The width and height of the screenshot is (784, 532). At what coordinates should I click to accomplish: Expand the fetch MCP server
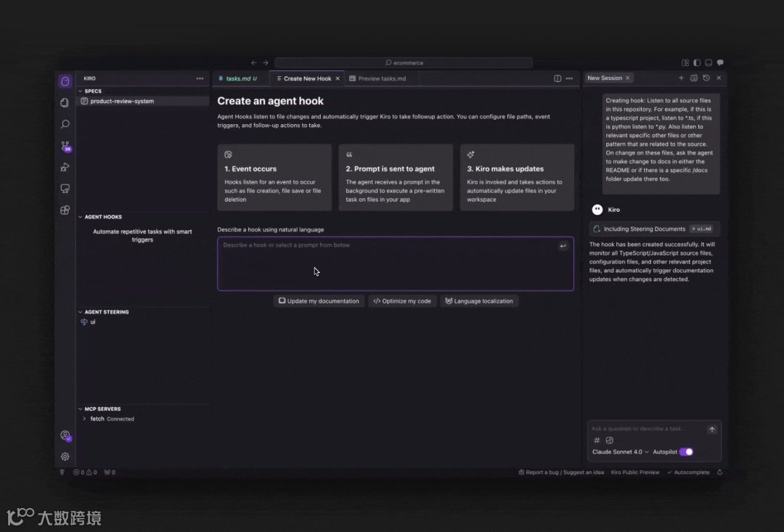[x=84, y=419]
